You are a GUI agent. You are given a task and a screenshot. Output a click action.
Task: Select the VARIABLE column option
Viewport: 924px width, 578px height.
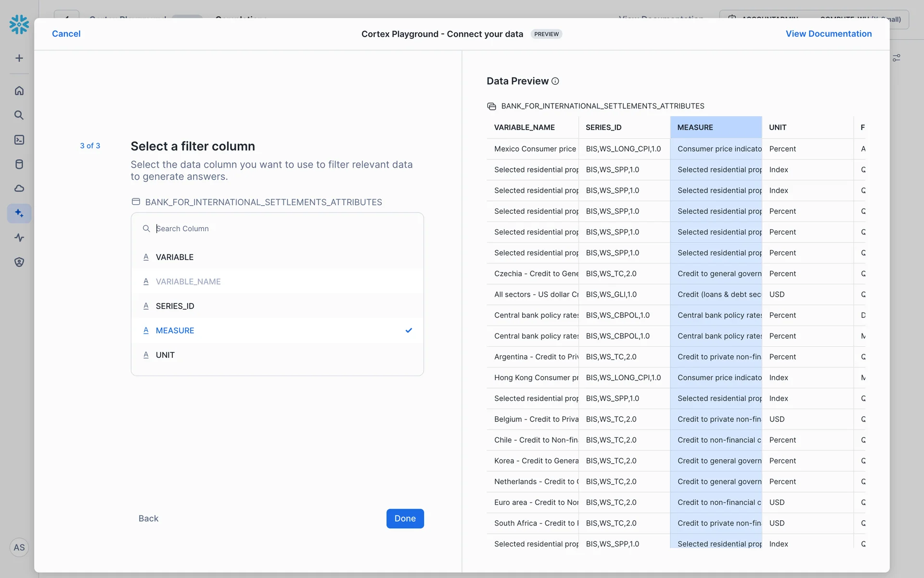pyautogui.click(x=175, y=257)
